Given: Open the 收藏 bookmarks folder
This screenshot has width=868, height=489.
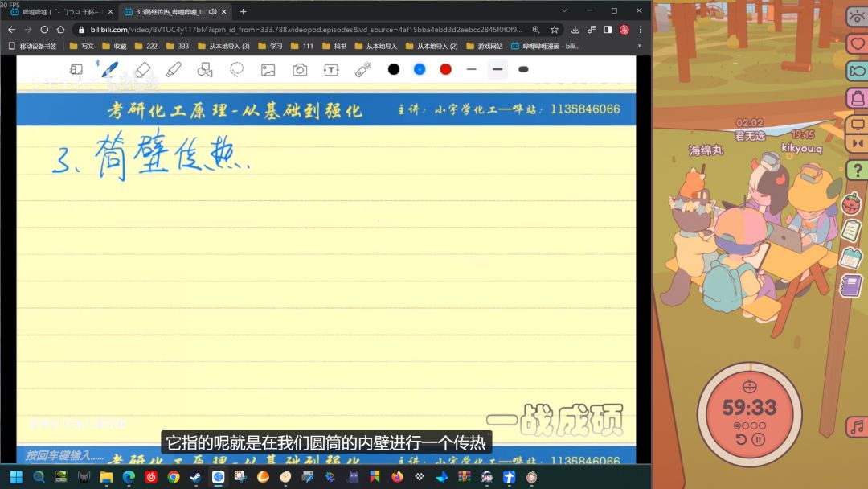Looking at the screenshot, I should coord(114,46).
